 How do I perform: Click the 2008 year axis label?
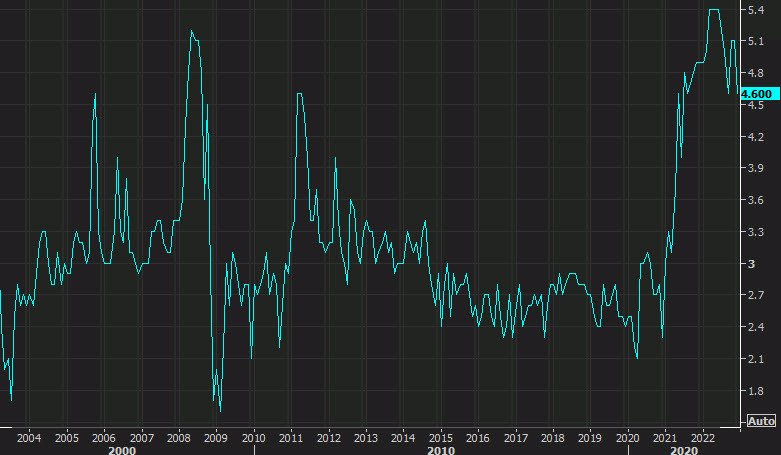coord(178,438)
